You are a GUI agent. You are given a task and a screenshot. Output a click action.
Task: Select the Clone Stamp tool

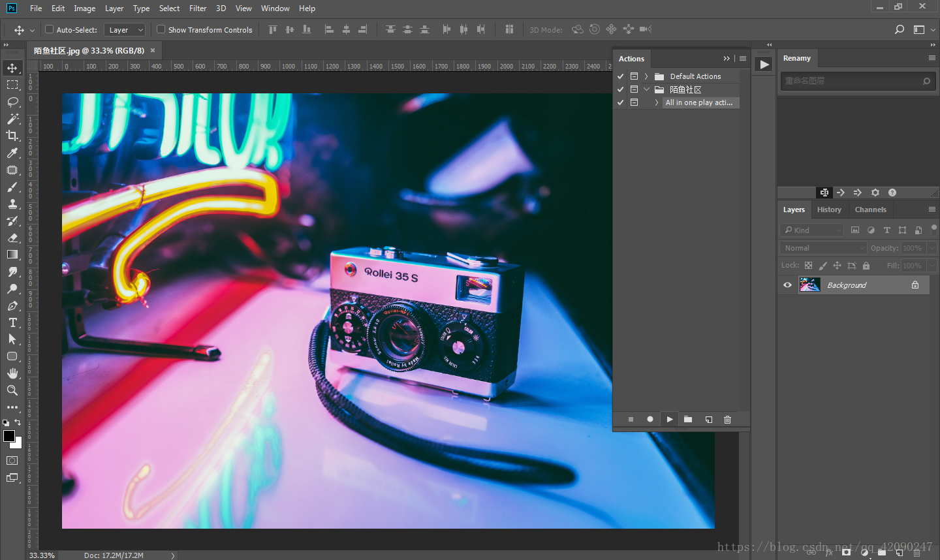pyautogui.click(x=12, y=204)
